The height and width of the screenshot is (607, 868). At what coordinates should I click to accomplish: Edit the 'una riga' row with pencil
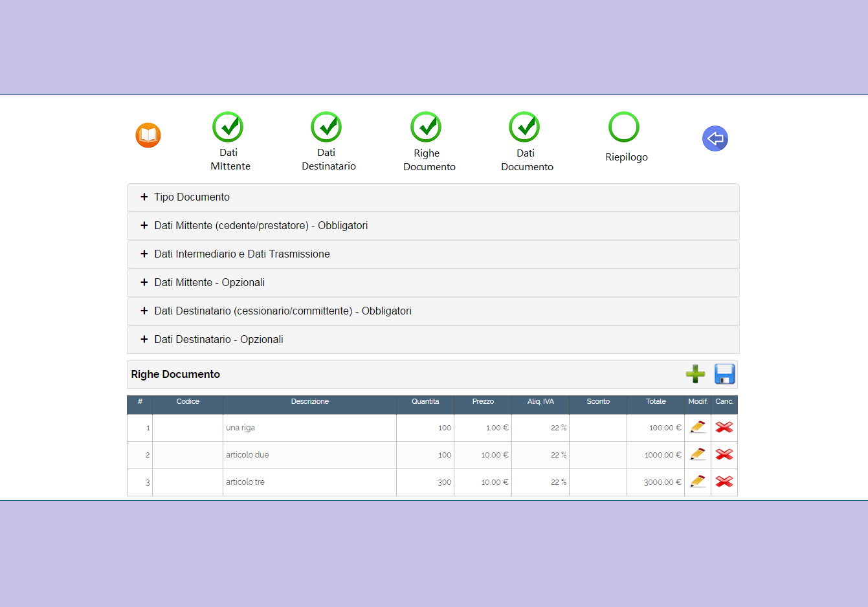tap(698, 427)
